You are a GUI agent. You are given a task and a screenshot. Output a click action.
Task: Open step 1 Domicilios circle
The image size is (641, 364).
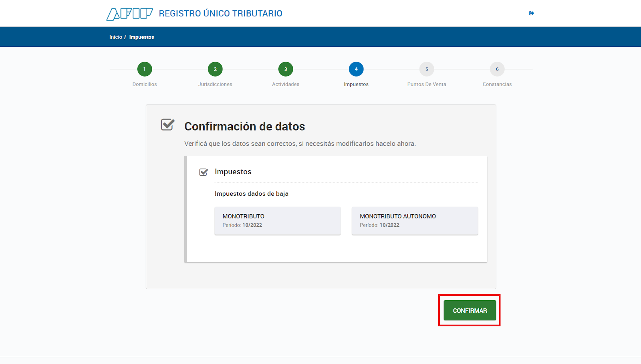tap(145, 69)
